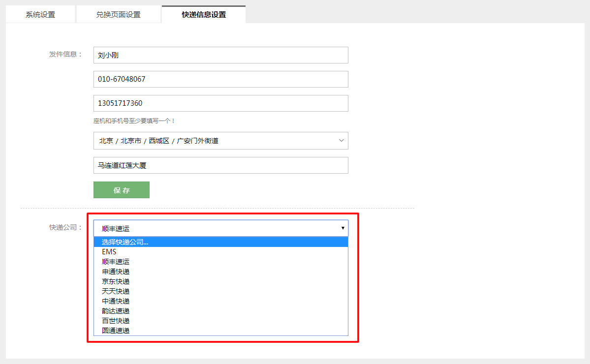Pick 申通快递 from the courier options
This screenshot has height=364, width=590.
click(x=221, y=272)
